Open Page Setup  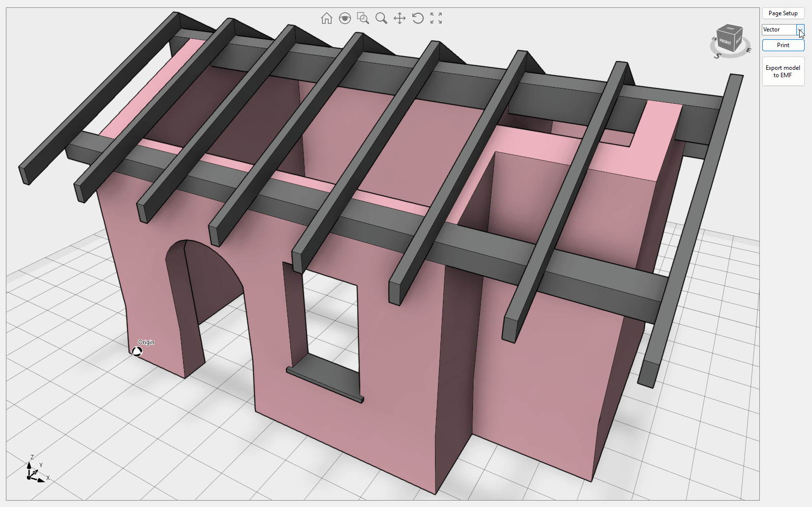[783, 13]
